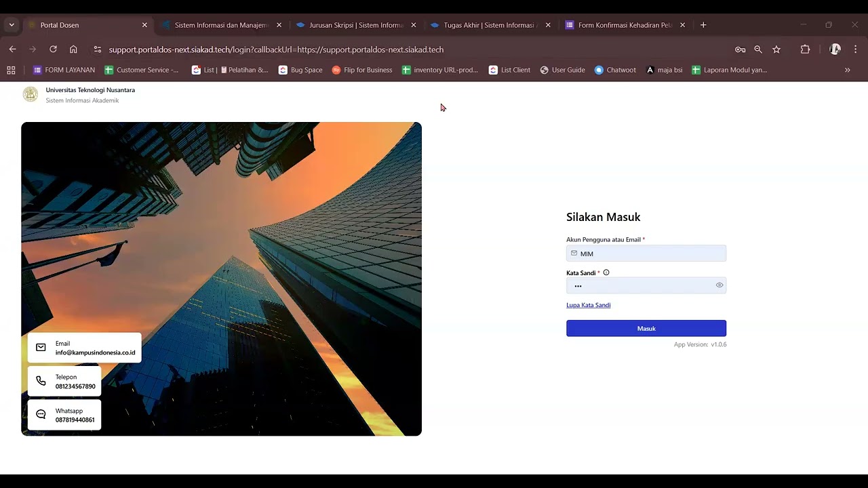The image size is (868, 488).
Task: Open password manager key icon
Action: click(x=740, y=49)
